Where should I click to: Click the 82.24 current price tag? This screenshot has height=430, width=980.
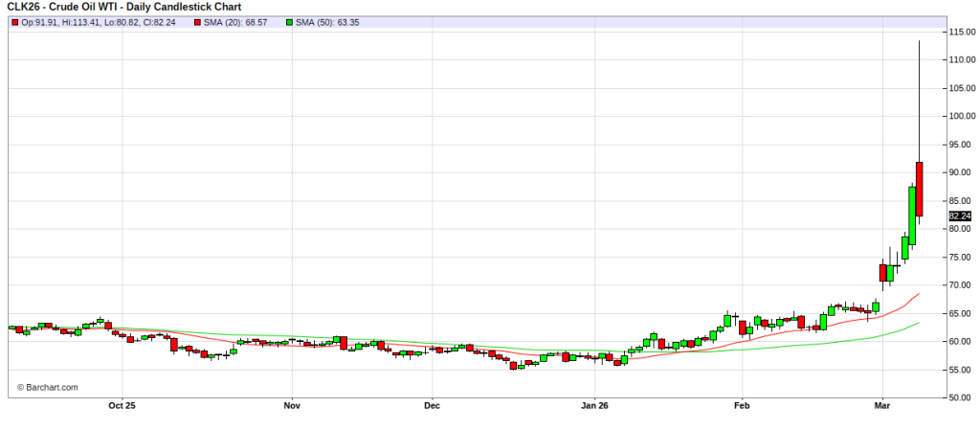(x=960, y=215)
